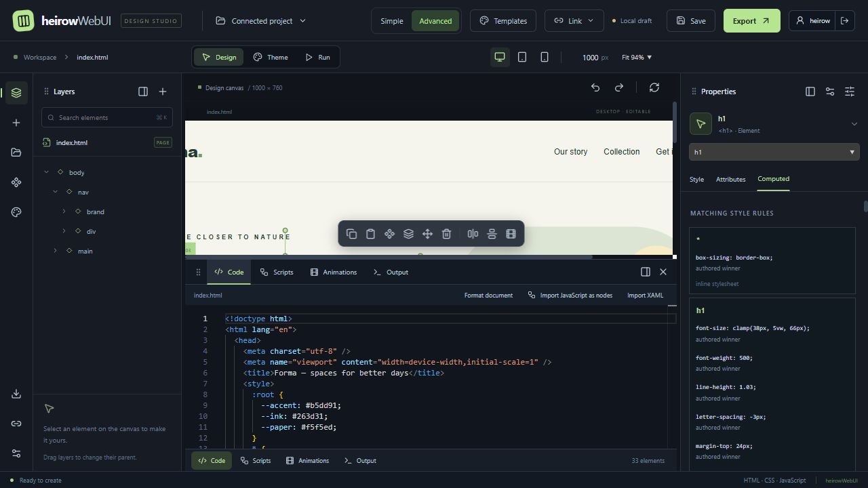Collapse the h1 element header chevron
This screenshot has width=868, height=488.
[x=854, y=124]
